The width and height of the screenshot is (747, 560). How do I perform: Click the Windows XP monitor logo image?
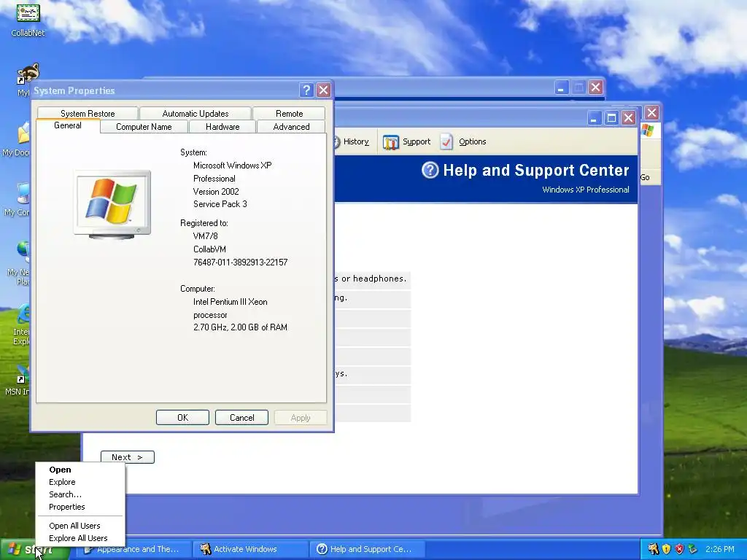112,204
